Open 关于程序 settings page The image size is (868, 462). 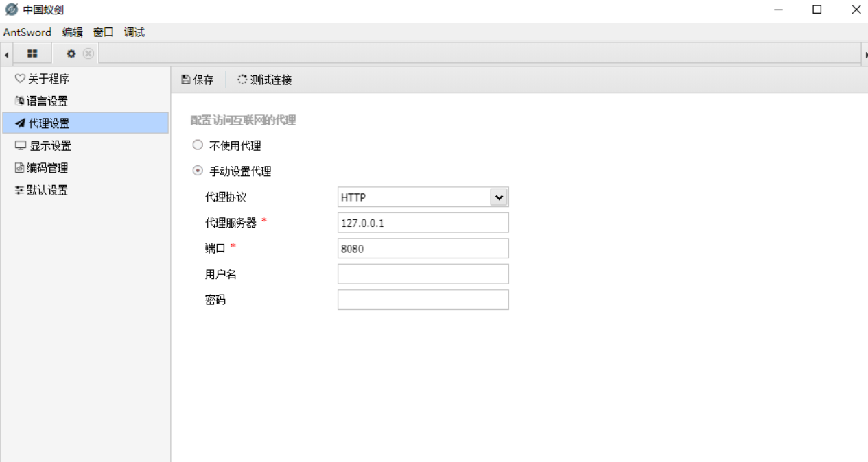(x=85, y=79)
